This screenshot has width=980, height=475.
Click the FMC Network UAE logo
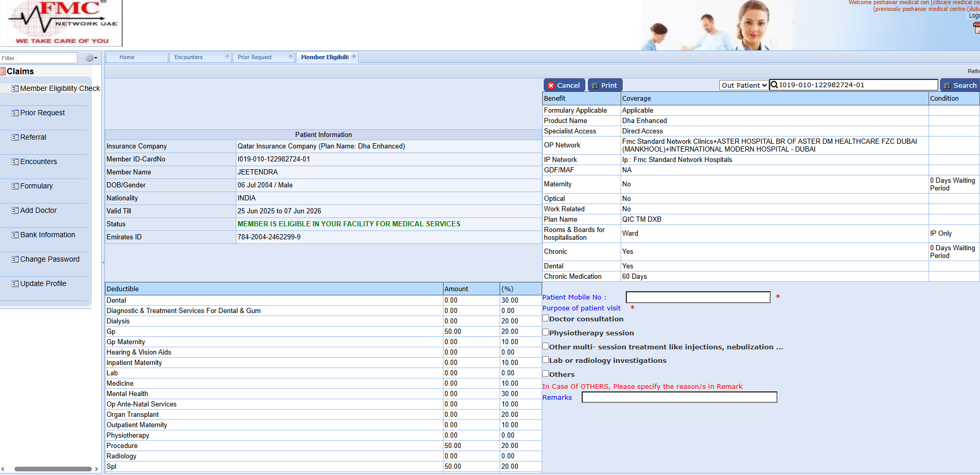click(61, 23)
